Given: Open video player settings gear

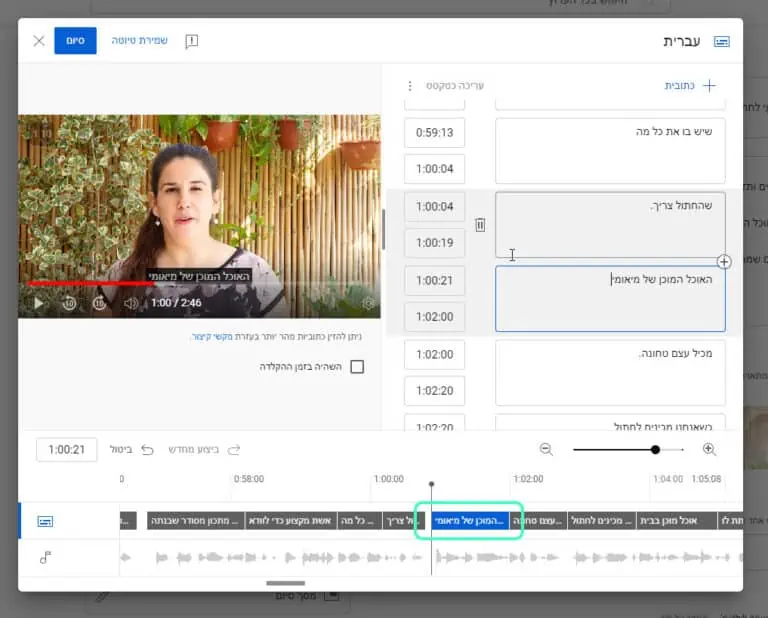Looking at the screenshot, I should coord(368,304).
